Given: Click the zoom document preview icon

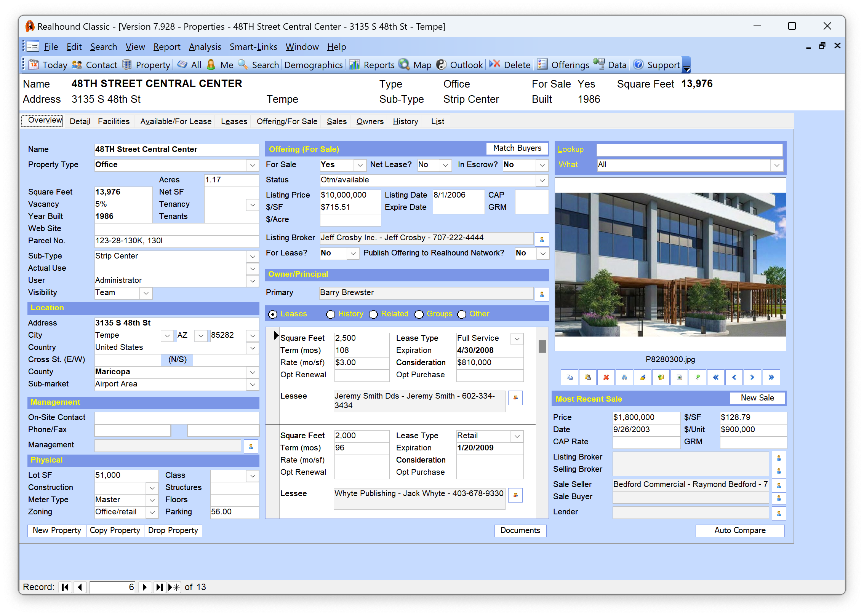Looking at the screenshot, I should tap(679, 377).
